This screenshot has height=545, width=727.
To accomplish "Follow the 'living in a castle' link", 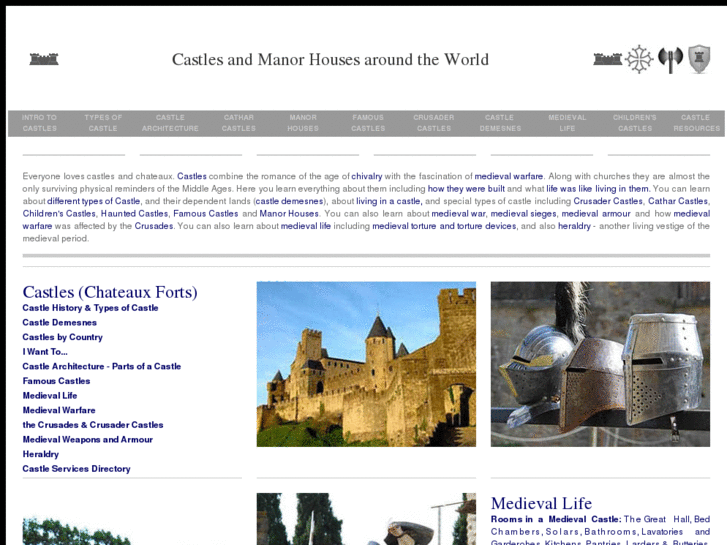I will [389, 201].
